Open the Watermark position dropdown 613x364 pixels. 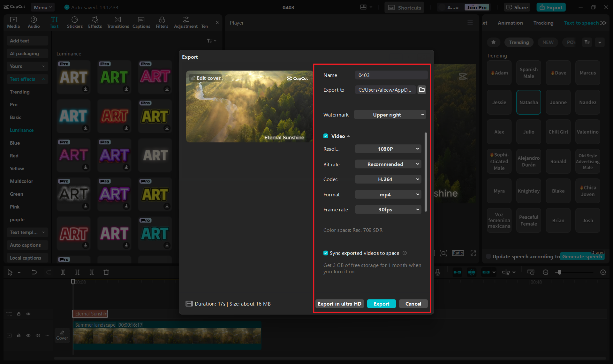tap(390, 114)
